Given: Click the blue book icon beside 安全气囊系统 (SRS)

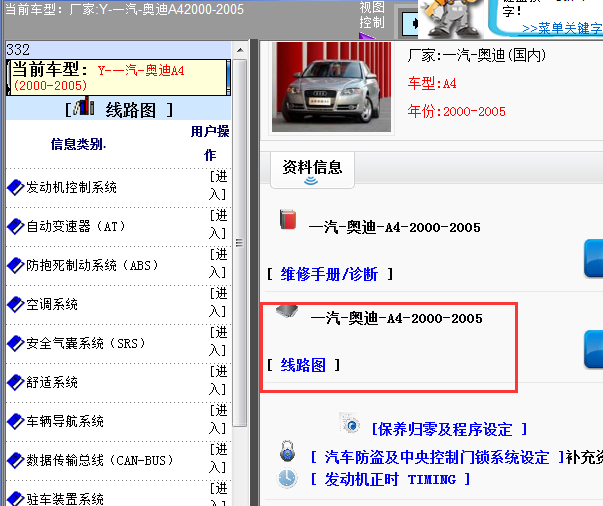Looking at the screenshot, I should tap(16, 343).
